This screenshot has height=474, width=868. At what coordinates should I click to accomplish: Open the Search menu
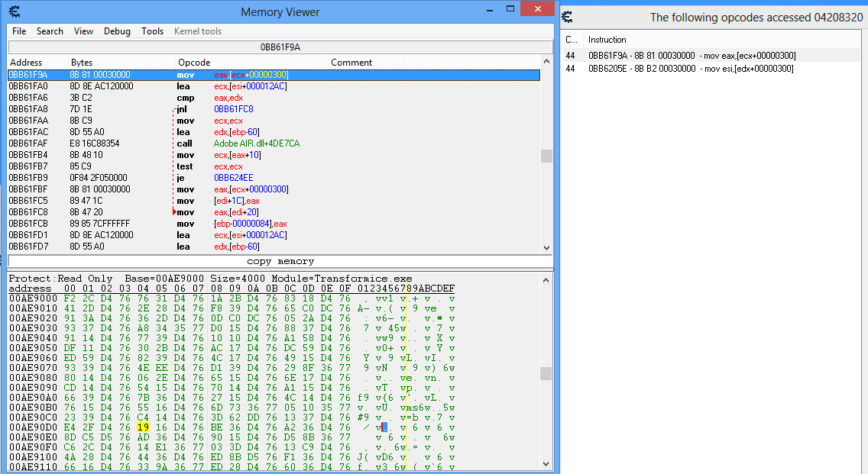tap(49, 31)
